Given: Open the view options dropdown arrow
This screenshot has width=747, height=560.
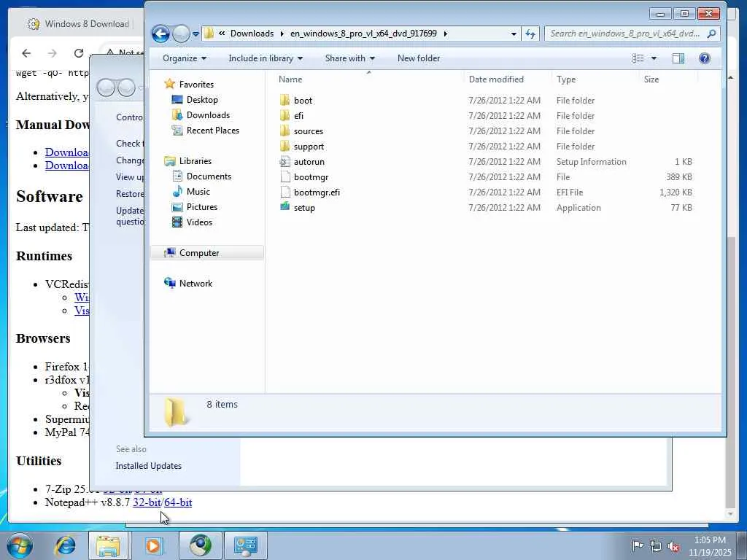Looking at the screenshot, I should tap(654, 58).
